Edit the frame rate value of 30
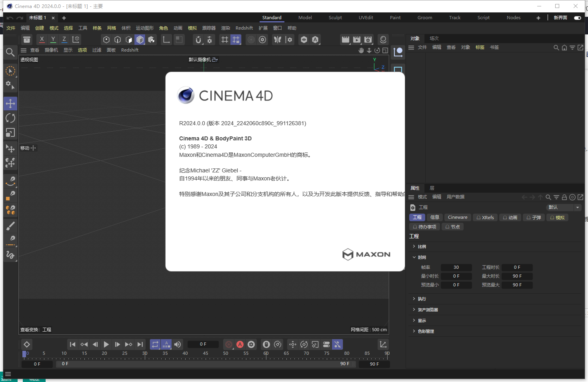Viewport: 588px width, 382px height. tap(456, 267)
